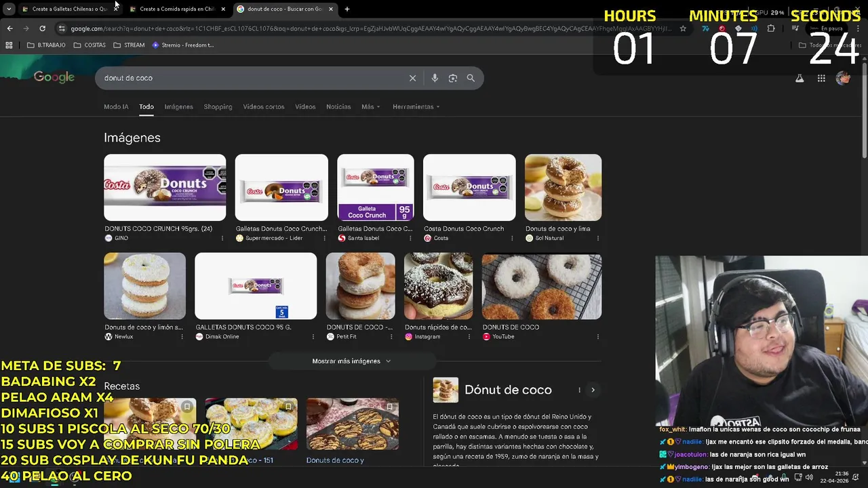This screenshot has height=488, width=868.
Task: Open the COSITAS bookmark folder
Action: pos(90,45)
